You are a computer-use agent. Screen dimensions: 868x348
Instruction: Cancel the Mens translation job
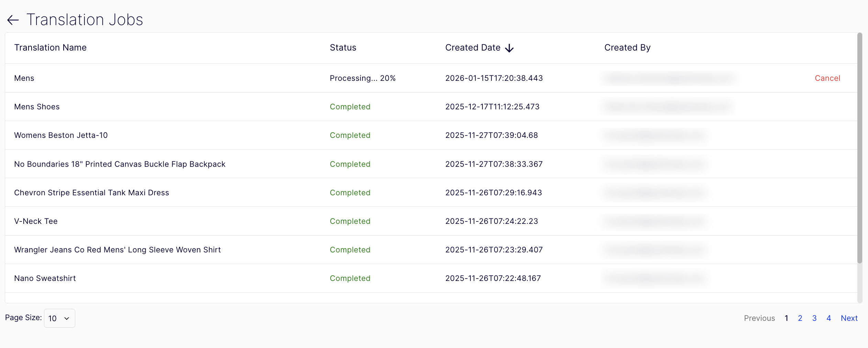click(x=827, y=78)
